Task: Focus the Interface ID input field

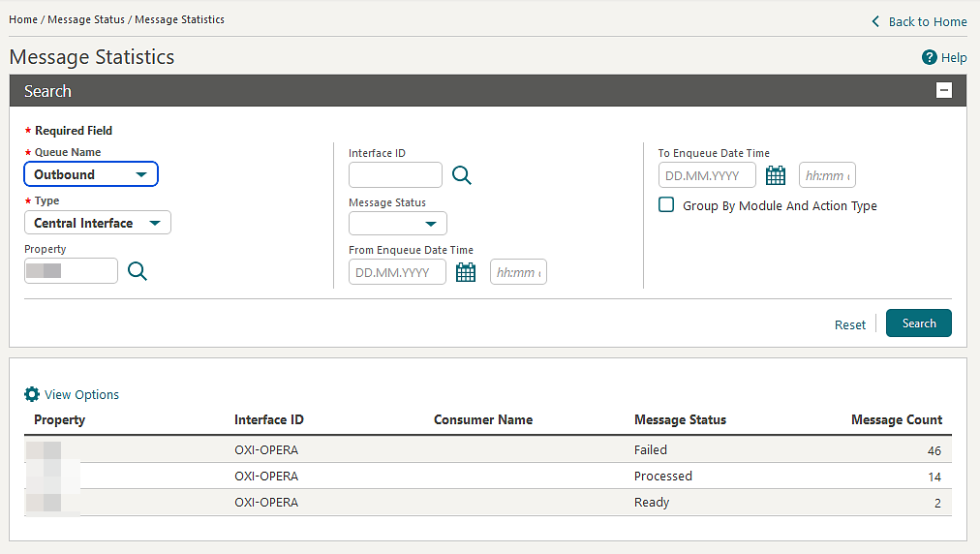Action: click(395, 175)
